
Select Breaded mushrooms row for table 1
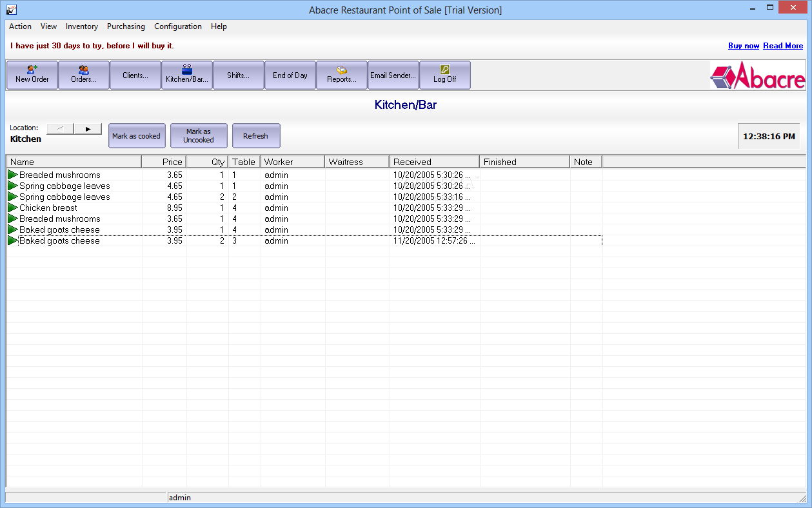coord(304,175)
